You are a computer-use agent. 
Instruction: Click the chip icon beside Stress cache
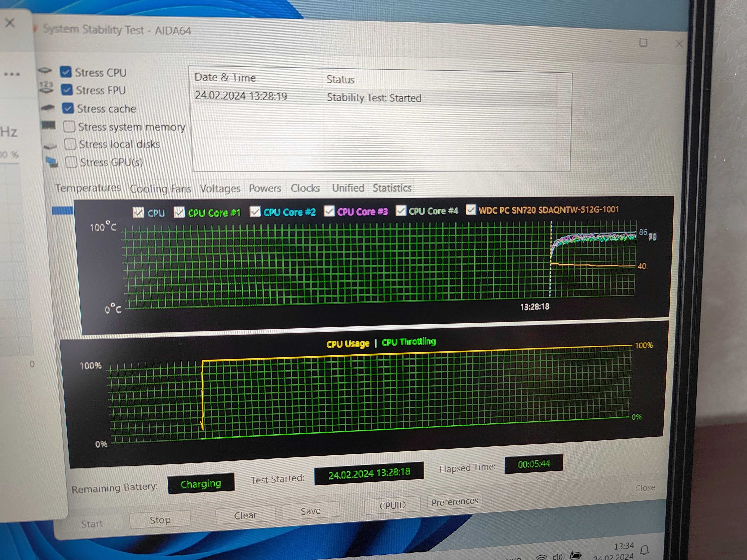point(48,108)
